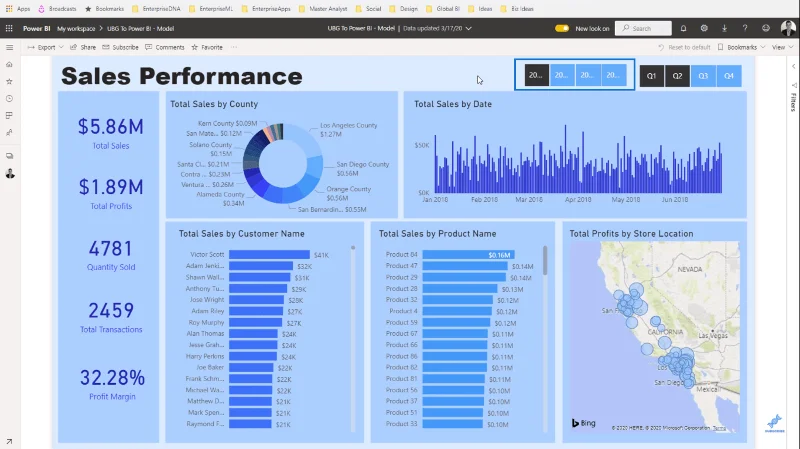The image size is (800, 449).
Task: Click the Adam Jenki... customer bar
Action: tap(261, 266)
